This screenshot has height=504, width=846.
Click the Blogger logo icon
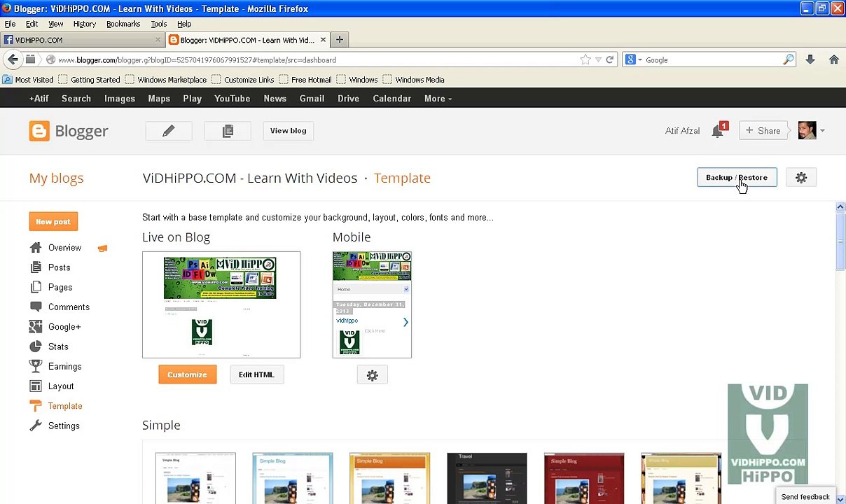tap(39, 131)
